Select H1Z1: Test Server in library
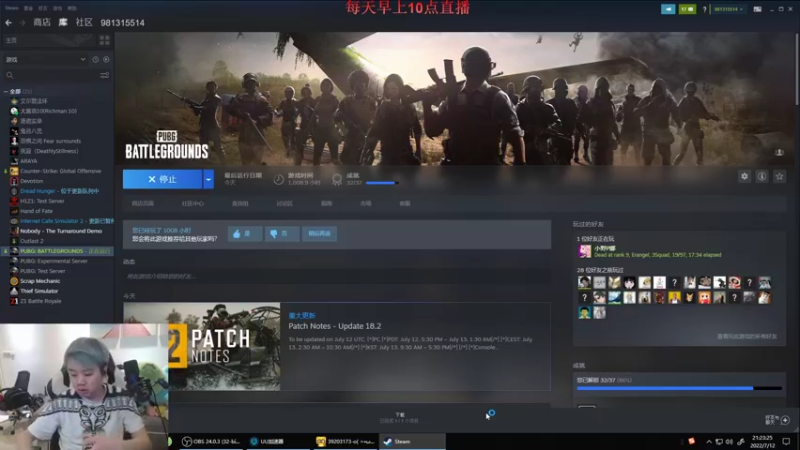The image size is (800, 450). (x=42, y=201)
